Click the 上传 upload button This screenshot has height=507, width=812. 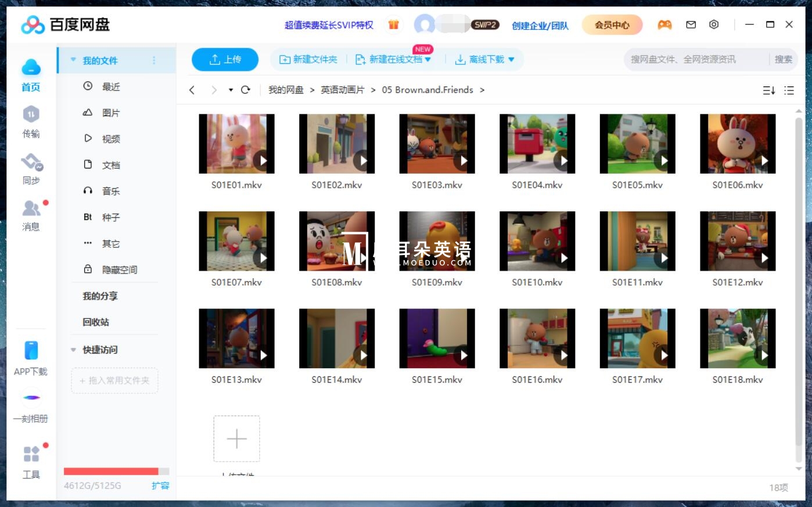(x=225, y=59)
